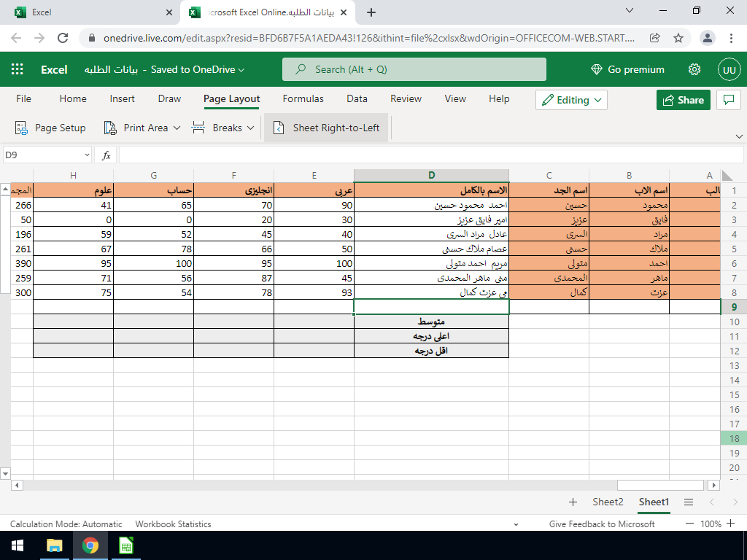747x560 pixels.
Task: Open the Help tab
Action: tap(499, 98)
